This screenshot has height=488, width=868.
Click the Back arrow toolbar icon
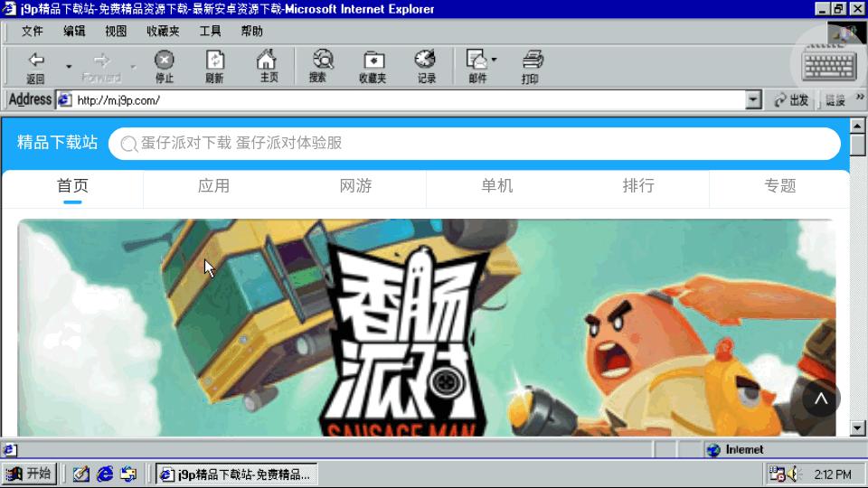coord(35,66)
